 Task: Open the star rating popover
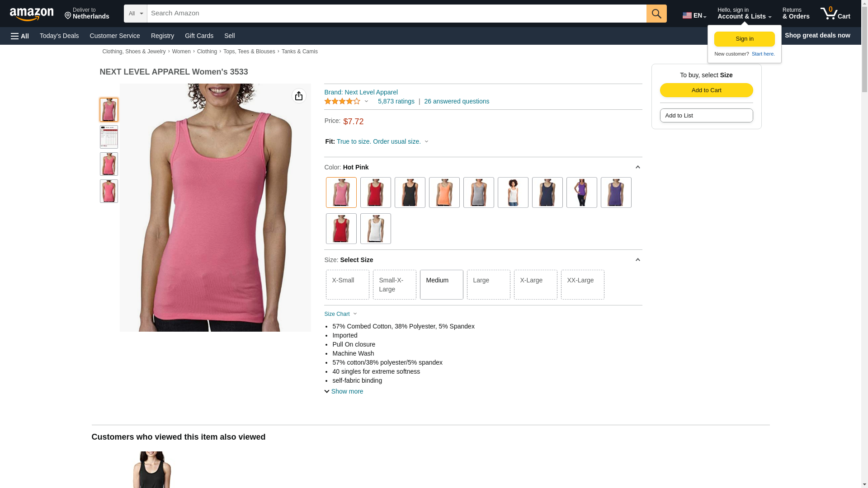pyautogui.click(x=346, y=101)
